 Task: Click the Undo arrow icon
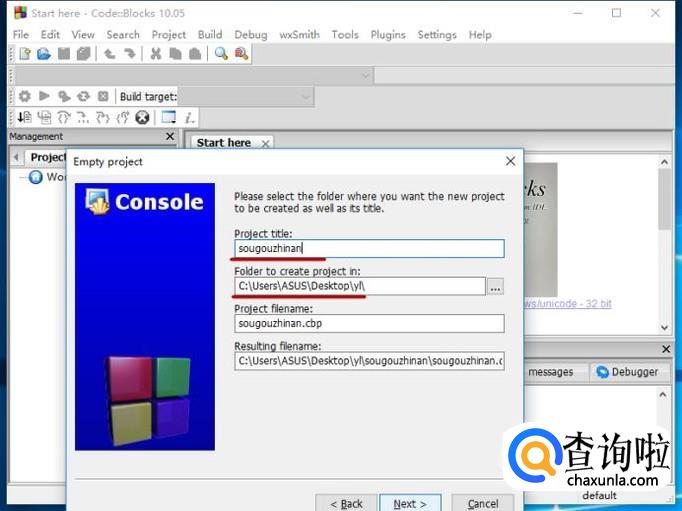(x=110, y=54)
